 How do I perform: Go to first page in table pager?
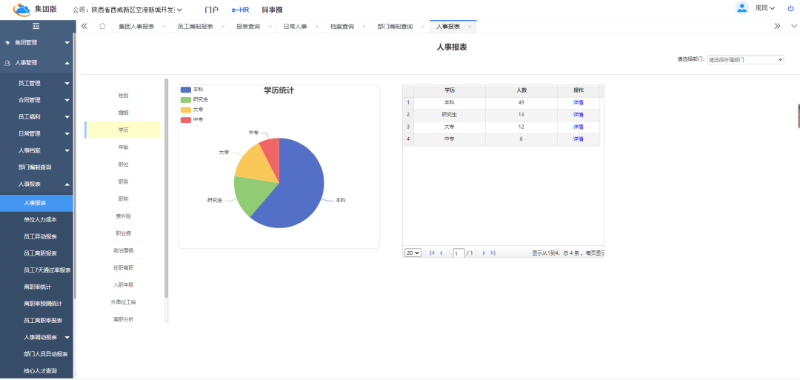click(x=432, y=252)
